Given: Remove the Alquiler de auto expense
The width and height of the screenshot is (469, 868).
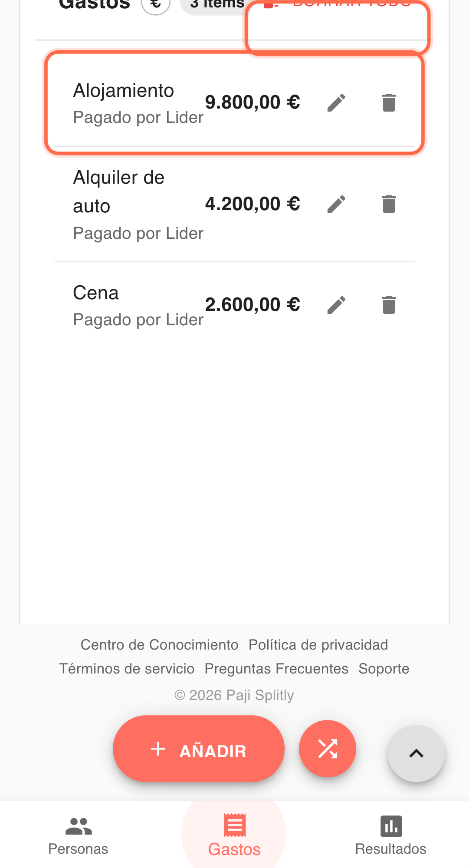Looking at the screenshot, I should [389, 204].
